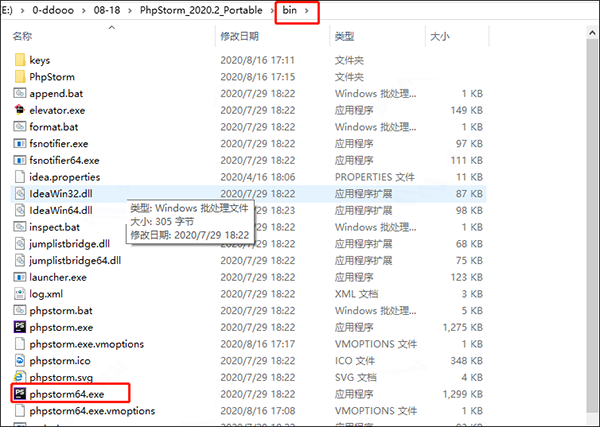Select the phpstorm64.exe file name
Viewport: 600px width, 427px height.
tap(67, 394)
